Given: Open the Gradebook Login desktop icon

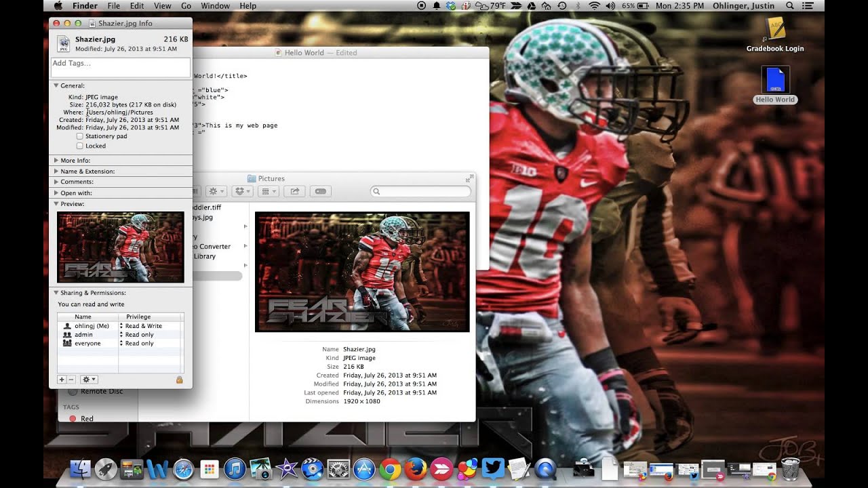Looking at the screenshot, I should coord(775,35).
